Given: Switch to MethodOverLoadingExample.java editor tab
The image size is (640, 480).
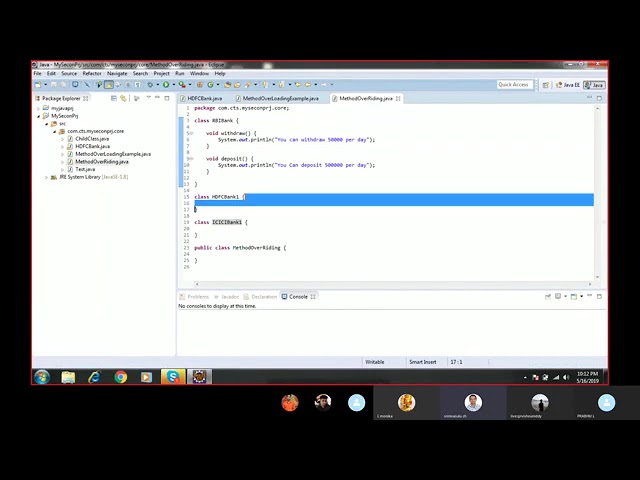Looking at the screenshot, I should [x=280, y=98].
